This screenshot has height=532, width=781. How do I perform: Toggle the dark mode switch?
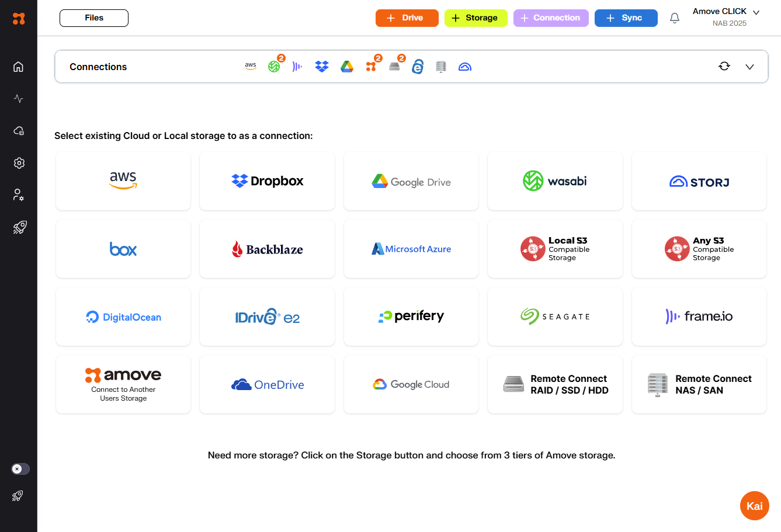[20, 469]
